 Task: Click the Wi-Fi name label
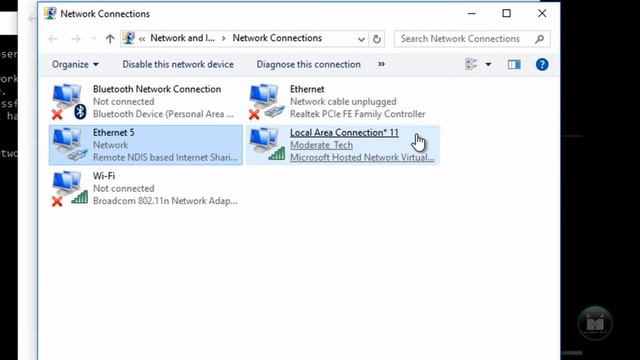click(x=104, y=176)
